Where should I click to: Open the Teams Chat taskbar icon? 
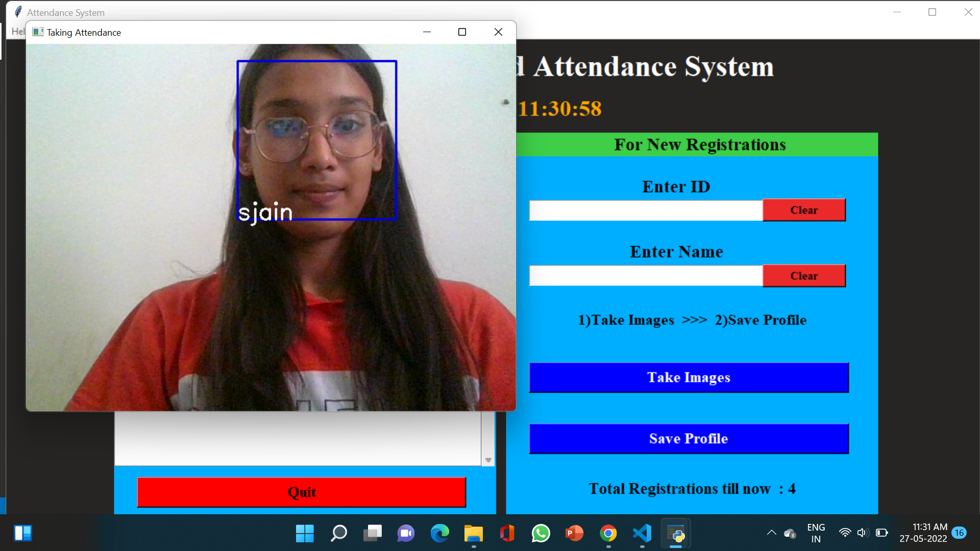pyautogui.click(x=406, y=534)
